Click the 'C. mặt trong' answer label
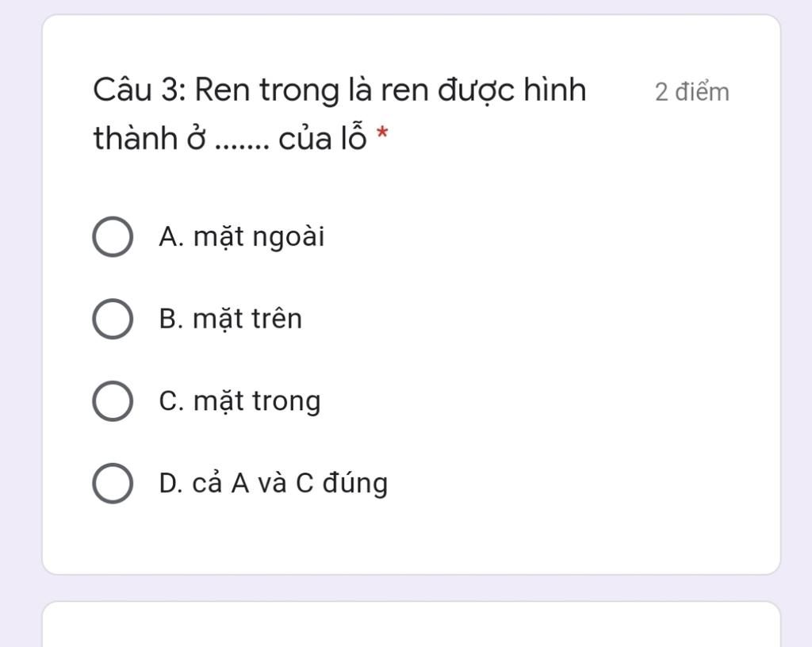 (x=240, y=401)
